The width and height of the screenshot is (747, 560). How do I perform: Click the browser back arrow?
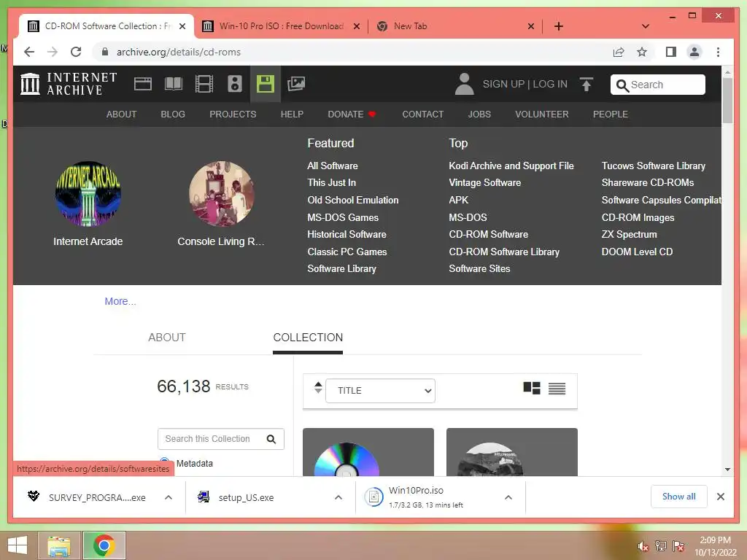click(29, 52)
